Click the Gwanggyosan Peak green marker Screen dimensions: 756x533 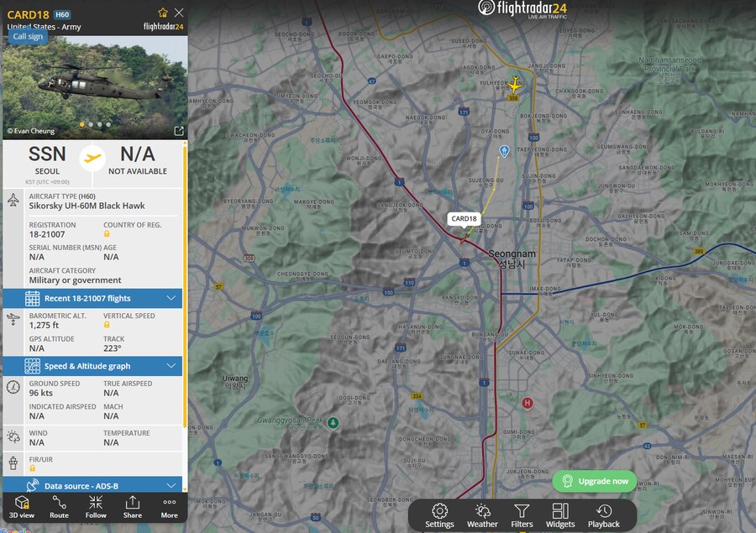click(x=333, y=423)
